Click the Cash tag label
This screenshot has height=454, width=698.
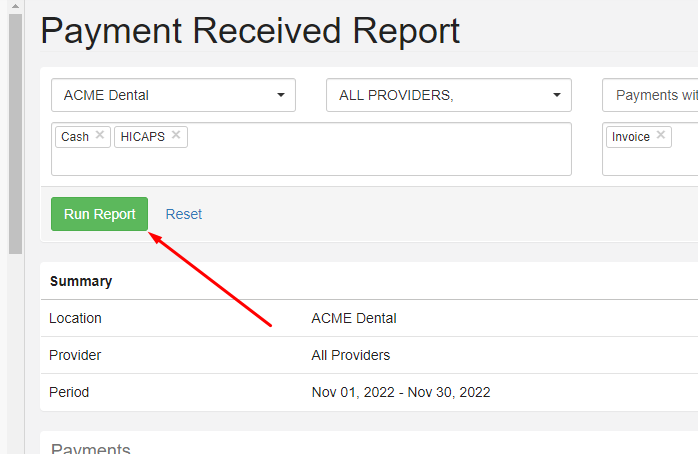(75, 137)
